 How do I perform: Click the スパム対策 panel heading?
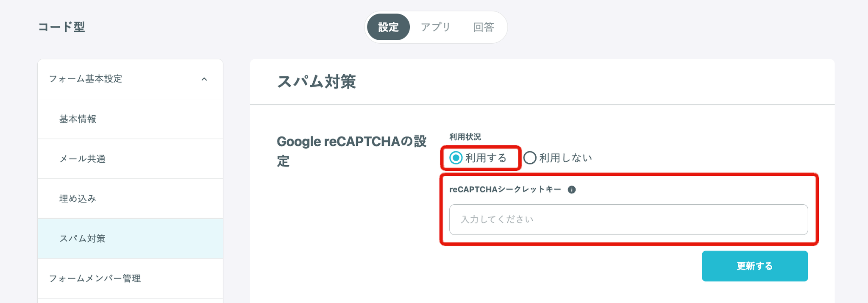[316, 82]
